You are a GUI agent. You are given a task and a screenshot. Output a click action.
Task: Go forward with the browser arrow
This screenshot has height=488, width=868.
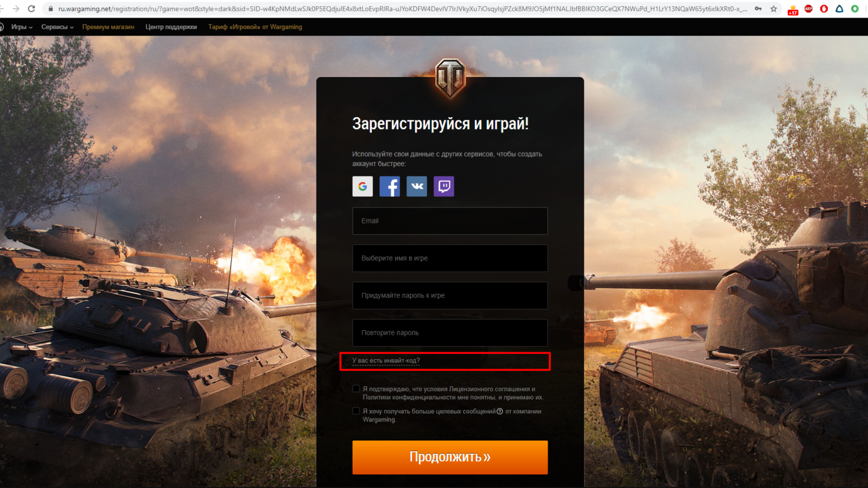click(x=16, y=8)
